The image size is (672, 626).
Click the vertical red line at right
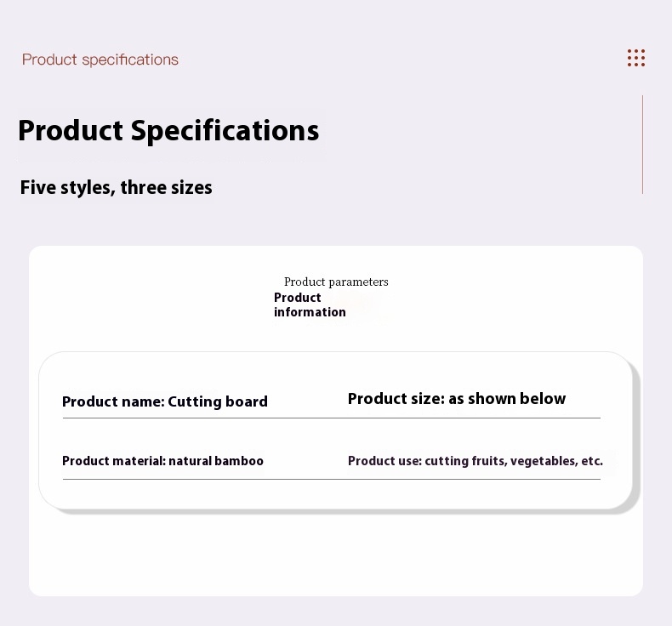coord(642,145)
